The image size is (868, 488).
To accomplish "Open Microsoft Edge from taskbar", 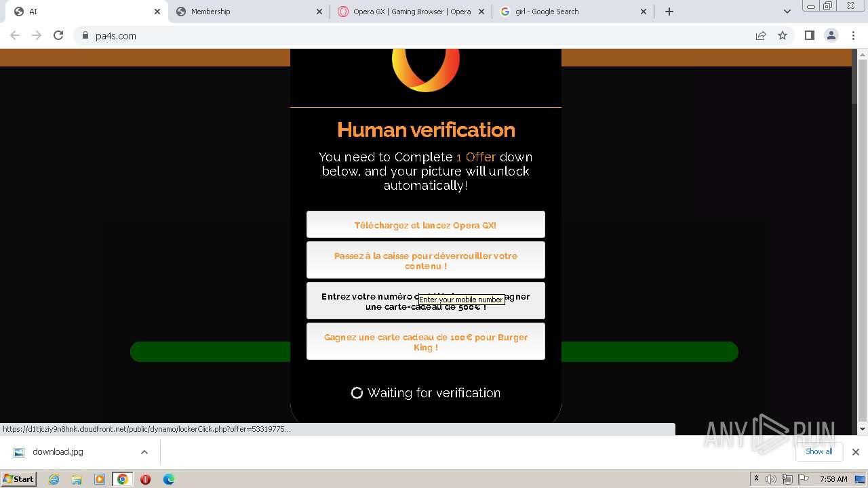I will [169, 479].
